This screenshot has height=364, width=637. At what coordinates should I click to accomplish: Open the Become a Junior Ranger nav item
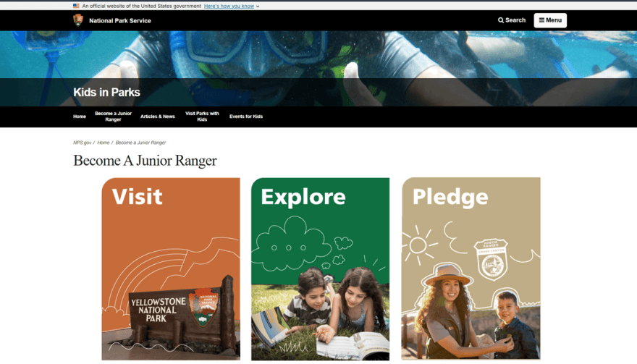tap(114, 117)
